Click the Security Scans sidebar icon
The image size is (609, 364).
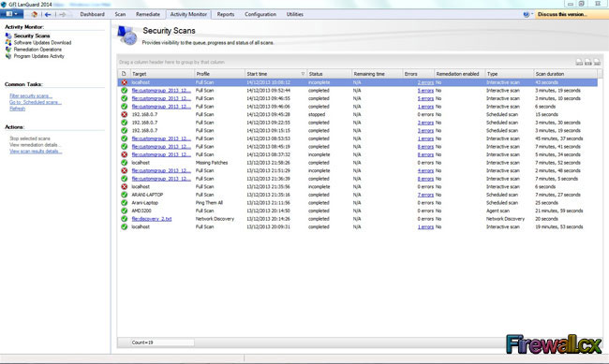point(8,36)
